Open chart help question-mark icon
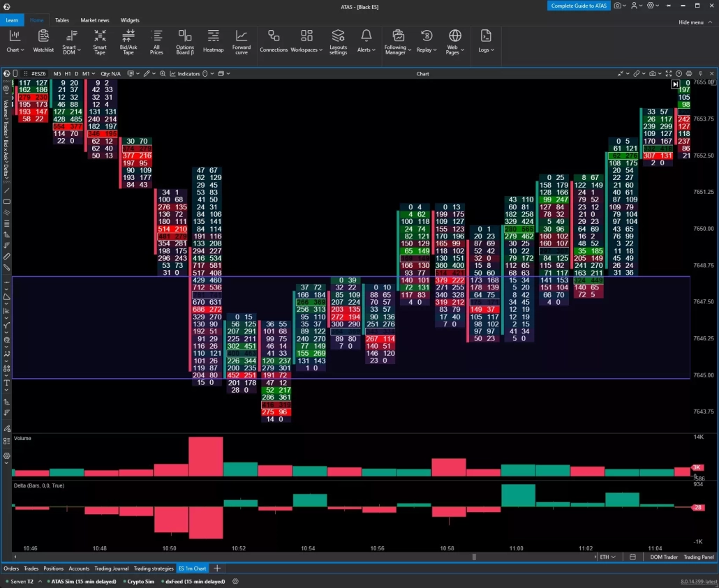Image resolution: width=719 pixels, height=588 pixels. [679, 73]
